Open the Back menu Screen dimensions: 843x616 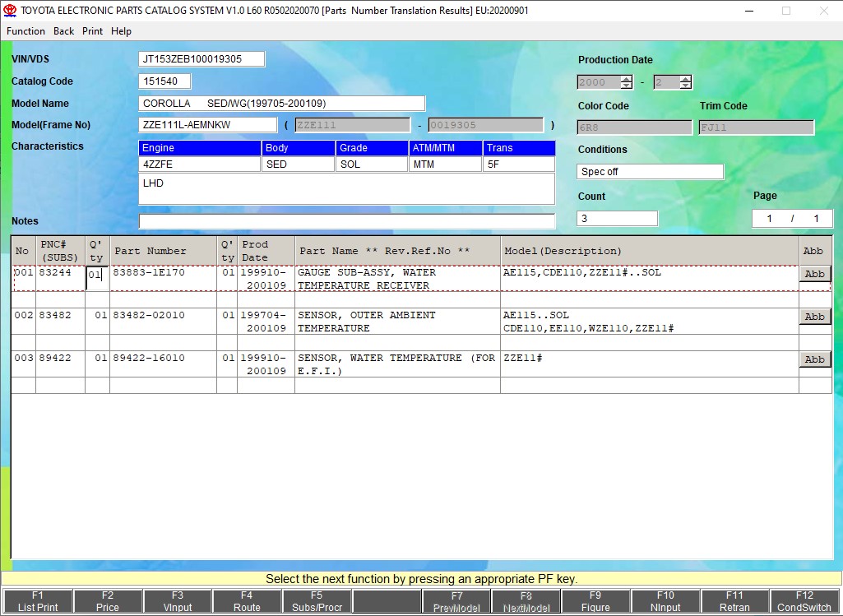63,31
